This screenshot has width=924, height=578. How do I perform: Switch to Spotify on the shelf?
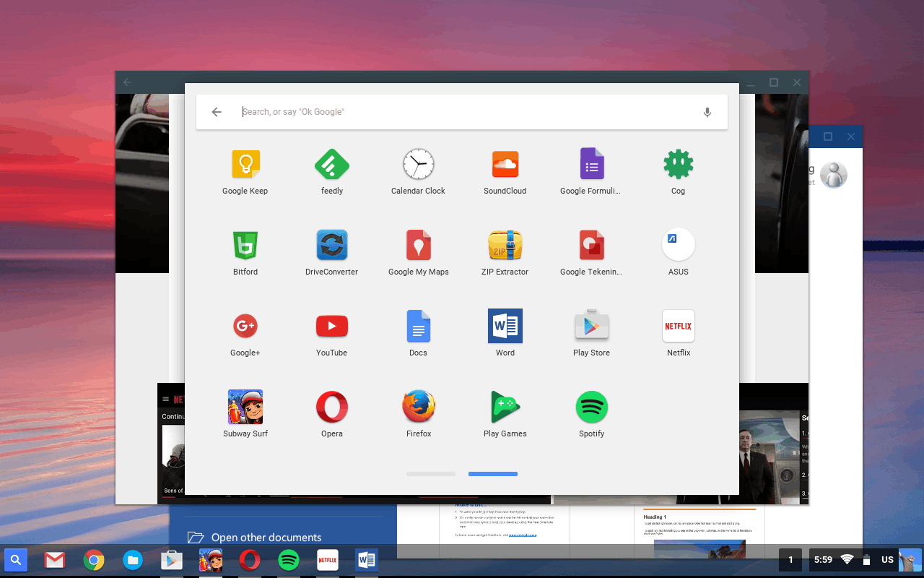(x=289, y=560)
